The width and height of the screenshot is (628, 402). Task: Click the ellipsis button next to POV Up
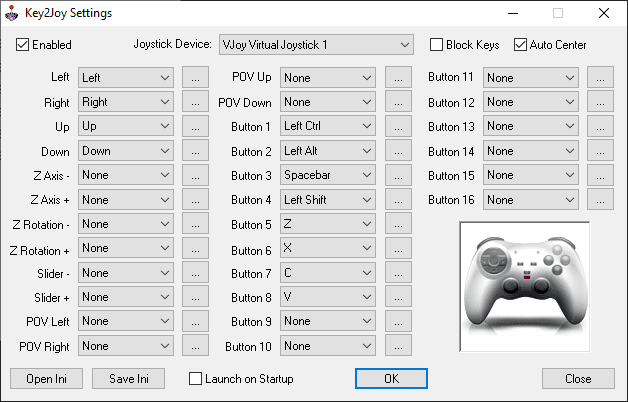pos(398,77)
